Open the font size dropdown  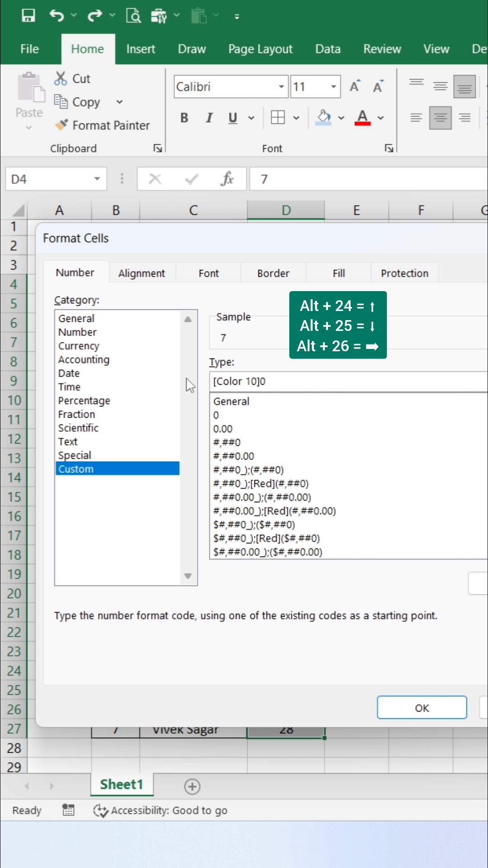333,87
